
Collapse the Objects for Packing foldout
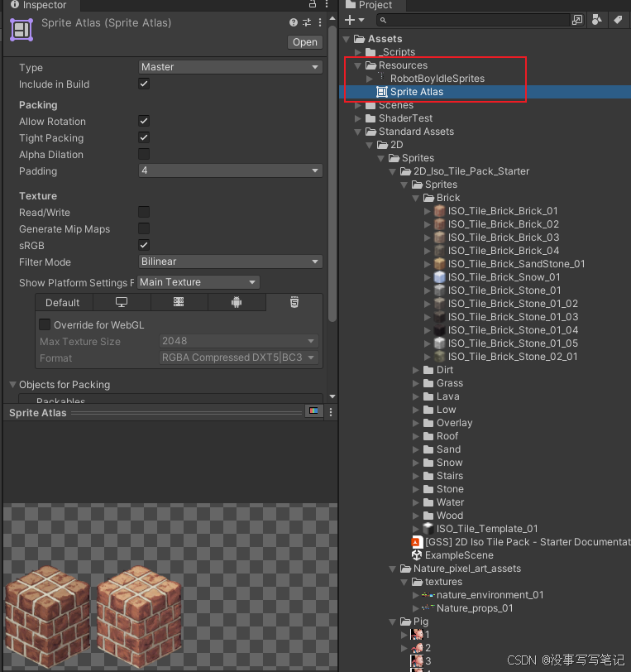13,385
